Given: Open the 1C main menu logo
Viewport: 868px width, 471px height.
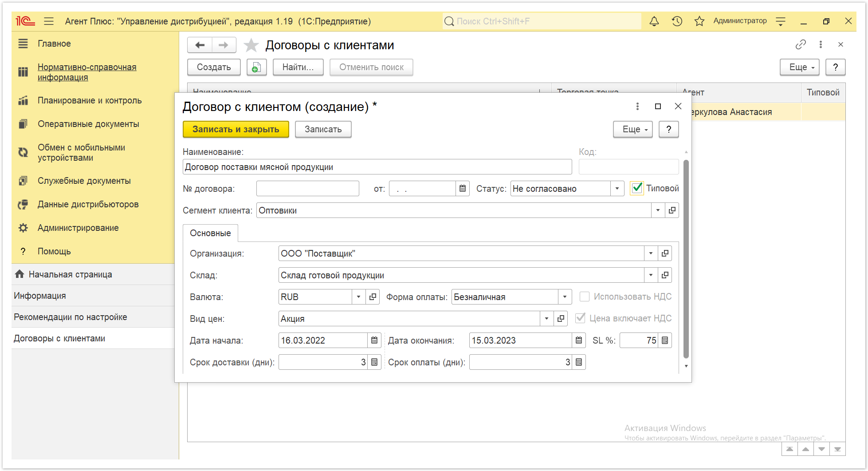Looking at the screenshot, I should pyautogui.click(x=25, y=21).
